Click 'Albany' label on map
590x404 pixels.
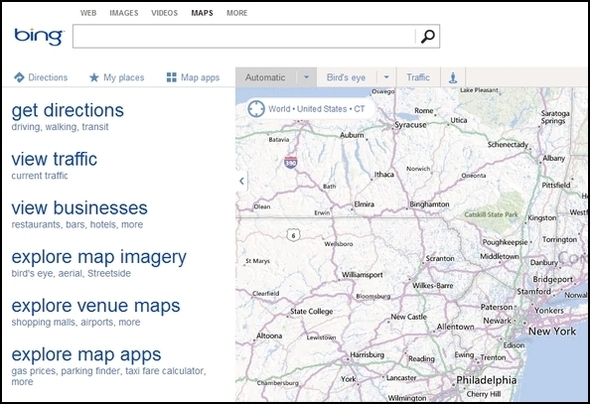(554, 158)
